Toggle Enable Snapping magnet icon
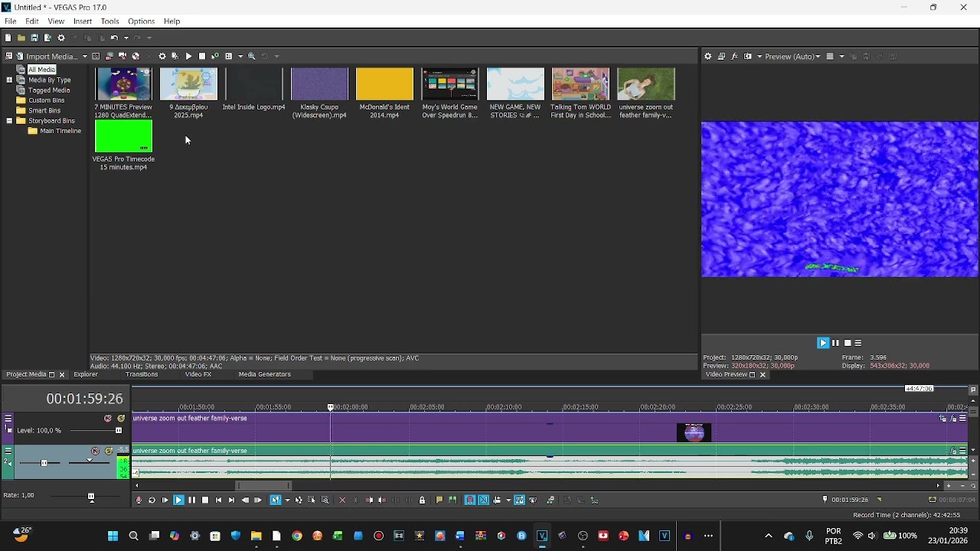 tap(470, 500)
